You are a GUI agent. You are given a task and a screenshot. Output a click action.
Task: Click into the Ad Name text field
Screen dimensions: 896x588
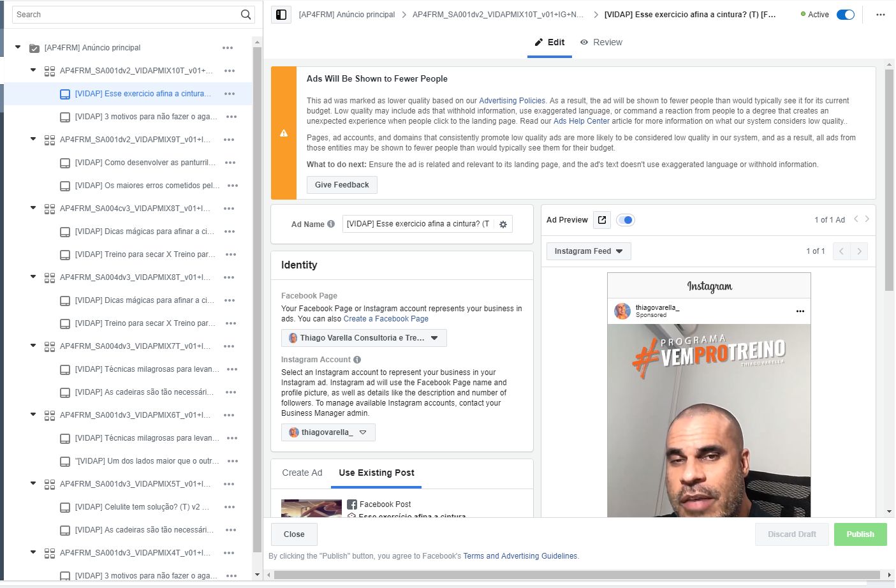tap(418, 224)
